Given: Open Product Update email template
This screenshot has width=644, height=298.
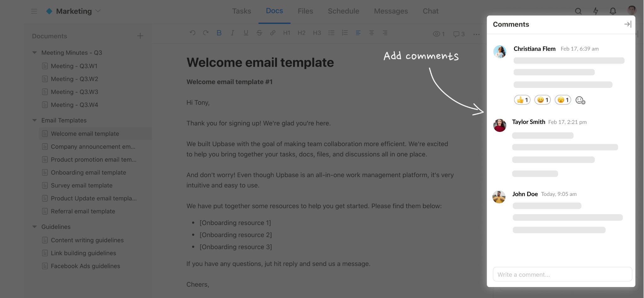Looking at the screenshot, I should pos(93,198).
